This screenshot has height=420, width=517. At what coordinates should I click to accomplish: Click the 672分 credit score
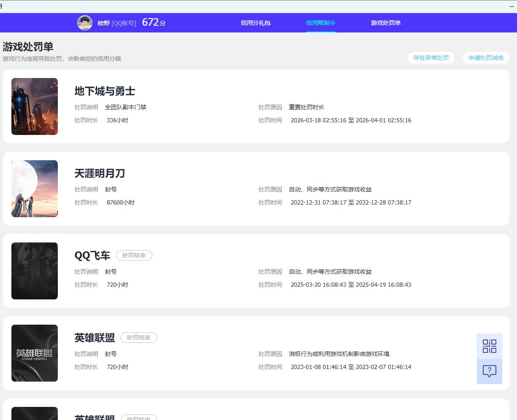(154, 22)
